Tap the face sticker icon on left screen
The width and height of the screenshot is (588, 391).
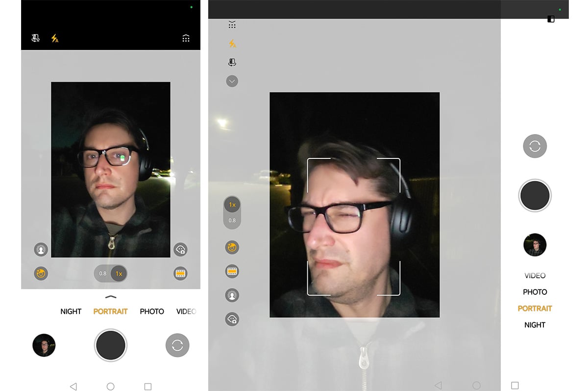181,249
